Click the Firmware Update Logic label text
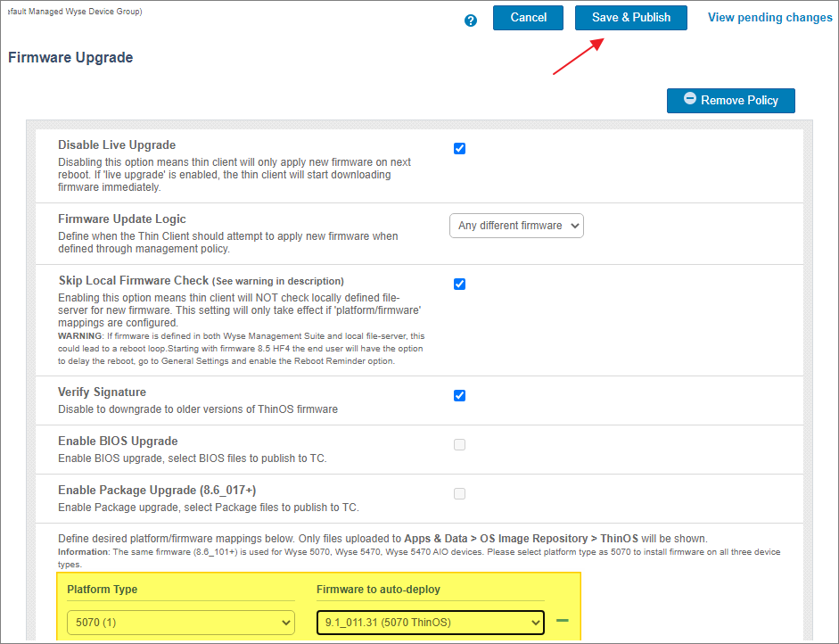This screenshot has height=644, width=839. (122, 219)
